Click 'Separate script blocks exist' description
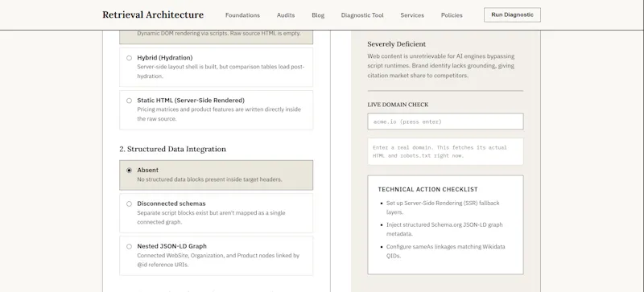 211,217
